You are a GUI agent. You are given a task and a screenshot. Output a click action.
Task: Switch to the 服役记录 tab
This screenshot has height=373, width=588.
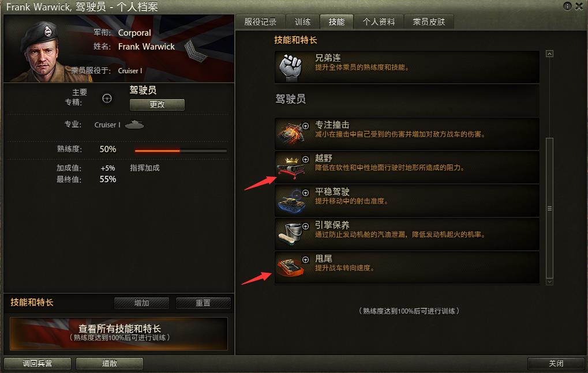pyautogui.click(x=260, y=22)
